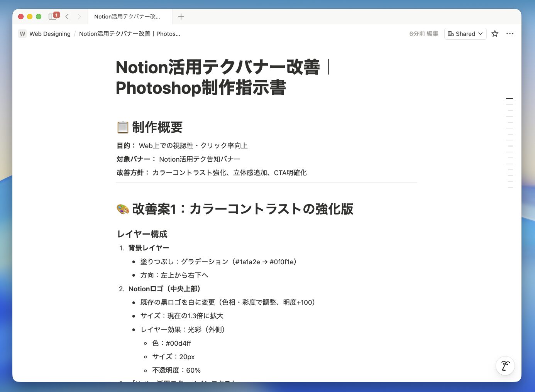Viewport: 535px width, 392px height.
Task: Click the Web Designing workspace icon
Action: pos(22,34)
